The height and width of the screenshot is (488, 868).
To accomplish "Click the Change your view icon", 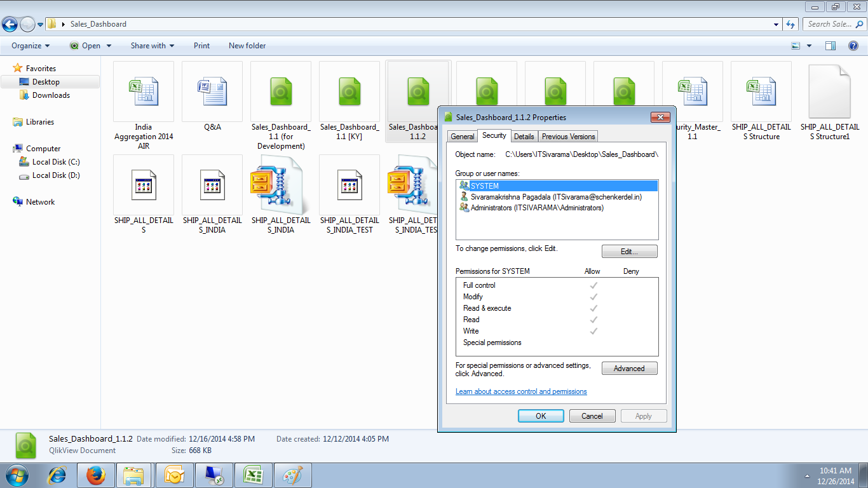I will (796, 46).
